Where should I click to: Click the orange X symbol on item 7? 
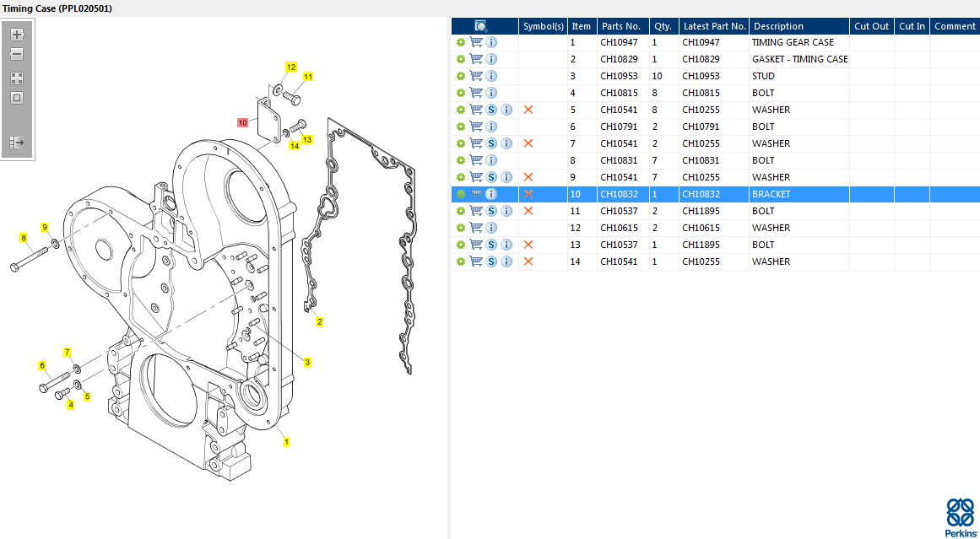point(528,143)
